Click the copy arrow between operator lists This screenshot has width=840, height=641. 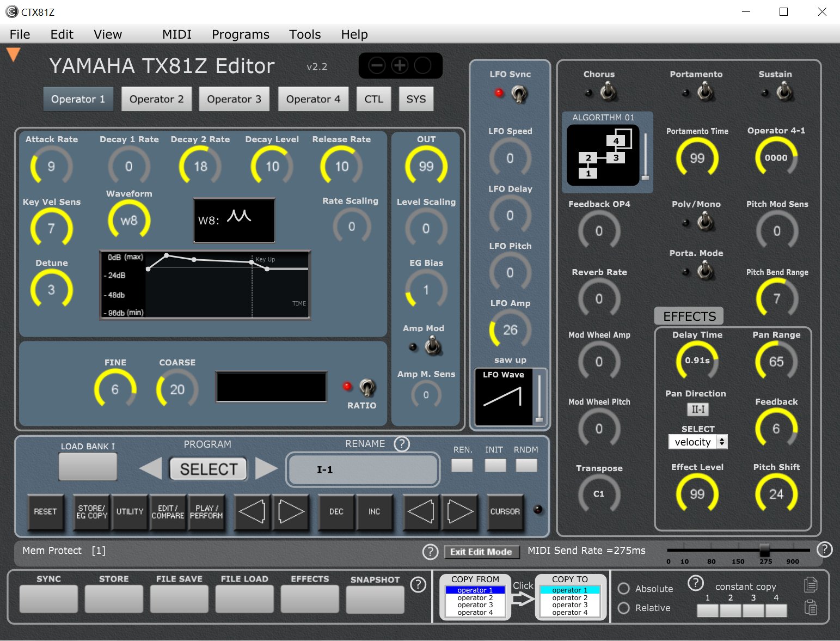pyautogui.click(x=524, y=599)
